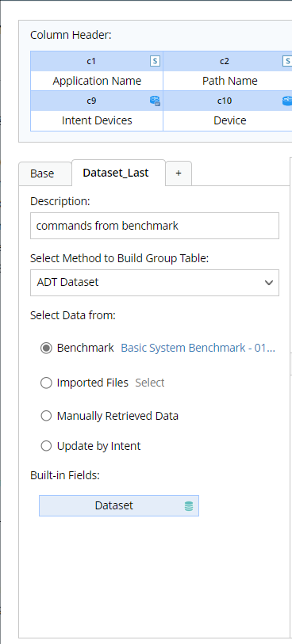The height and width of the screenshot is (644, 292).
Task: Click the Application Name column cell
Action: (x=97, y=81)
